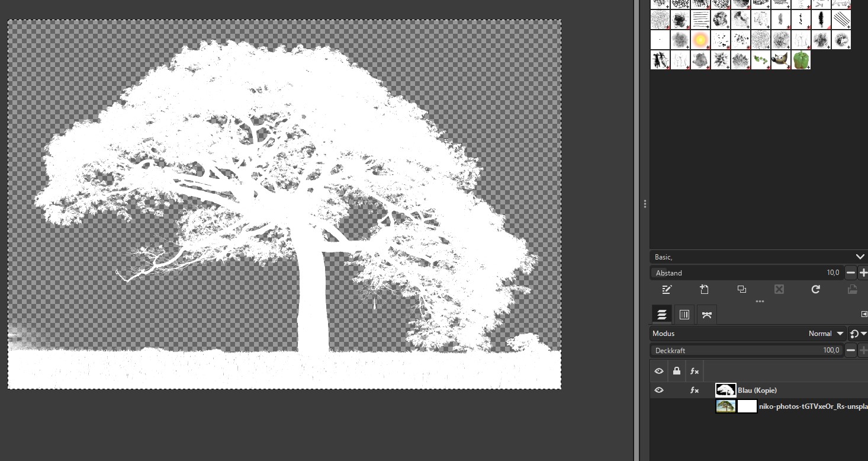868x461 pixels.
Task: Switch to the Paths tab
Action: (x=706, y=315)
